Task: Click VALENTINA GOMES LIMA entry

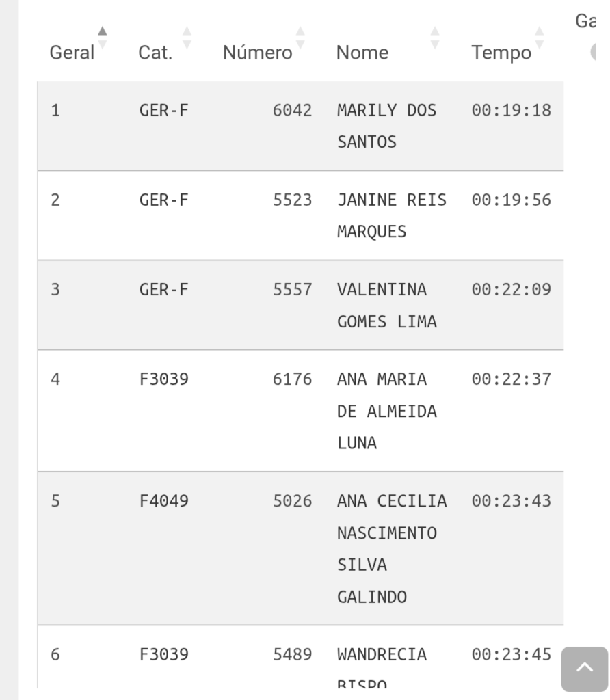Action: pyautogui.click(x=386, y=306)
